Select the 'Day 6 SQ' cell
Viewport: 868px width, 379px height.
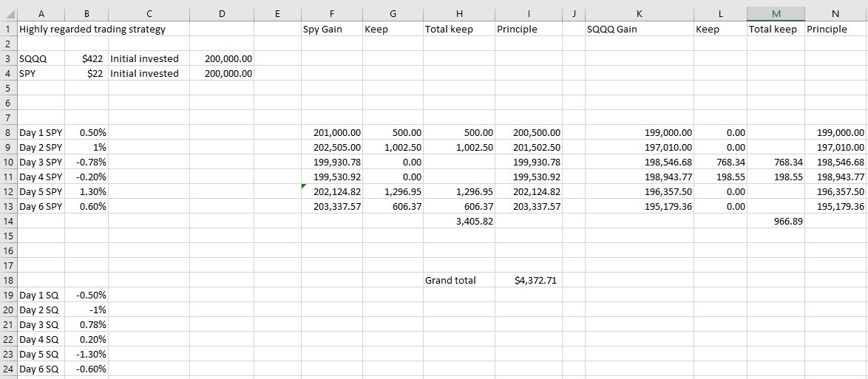tap(41, 369)
